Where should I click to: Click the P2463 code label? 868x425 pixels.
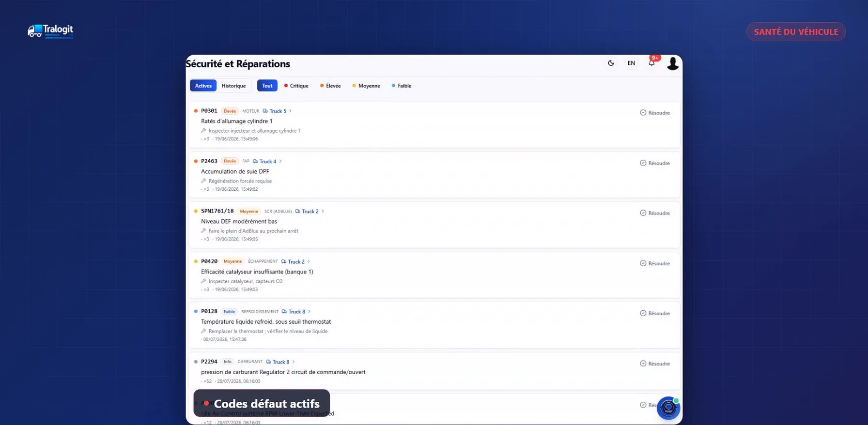209,161
